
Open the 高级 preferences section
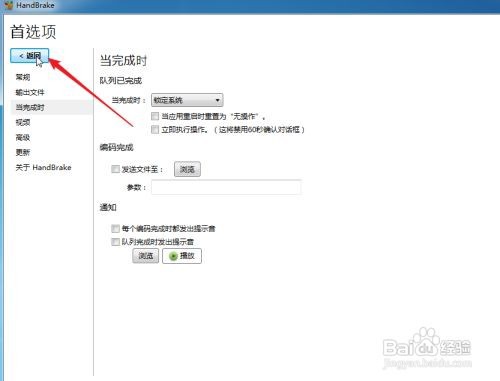23,137
